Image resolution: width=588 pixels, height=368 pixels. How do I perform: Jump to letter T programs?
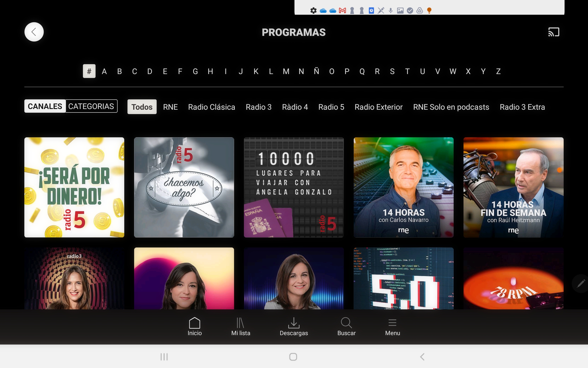tap(407, 71)
